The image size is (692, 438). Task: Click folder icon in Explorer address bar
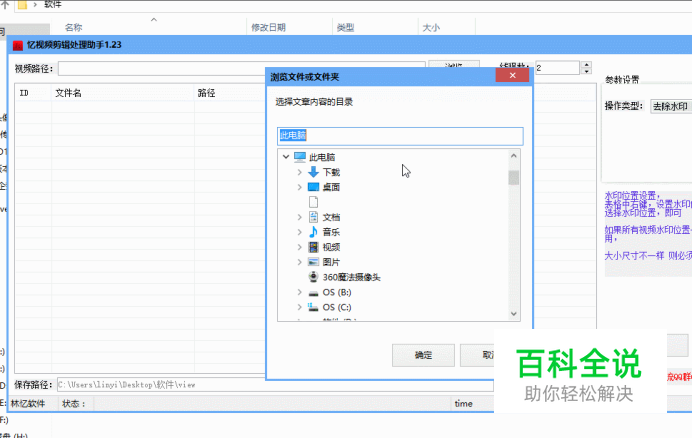pos(22,5)
